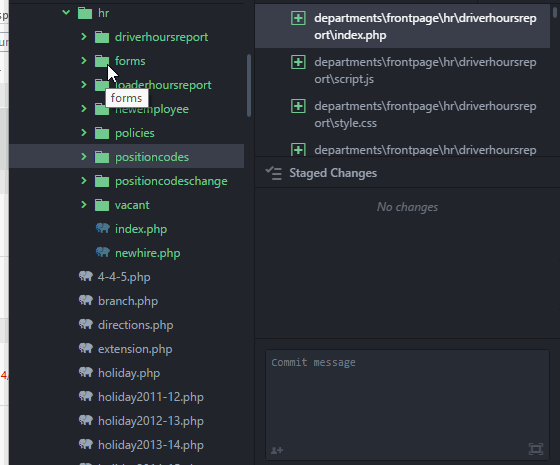Image resolution: width=560 pixels, height=465 pixels.
Task: Click the PHP icon beside holiday2013-14.php
Action: (x=86, y=444)
